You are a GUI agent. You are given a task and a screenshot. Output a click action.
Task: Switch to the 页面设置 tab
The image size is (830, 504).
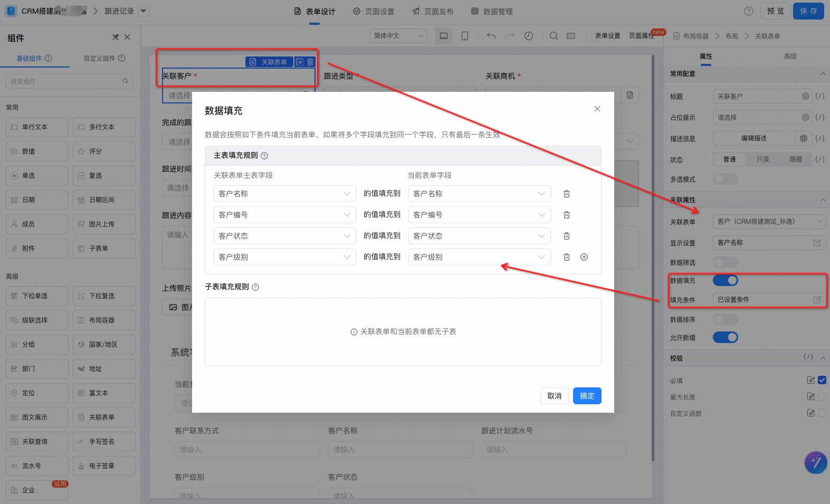(374, 12)
